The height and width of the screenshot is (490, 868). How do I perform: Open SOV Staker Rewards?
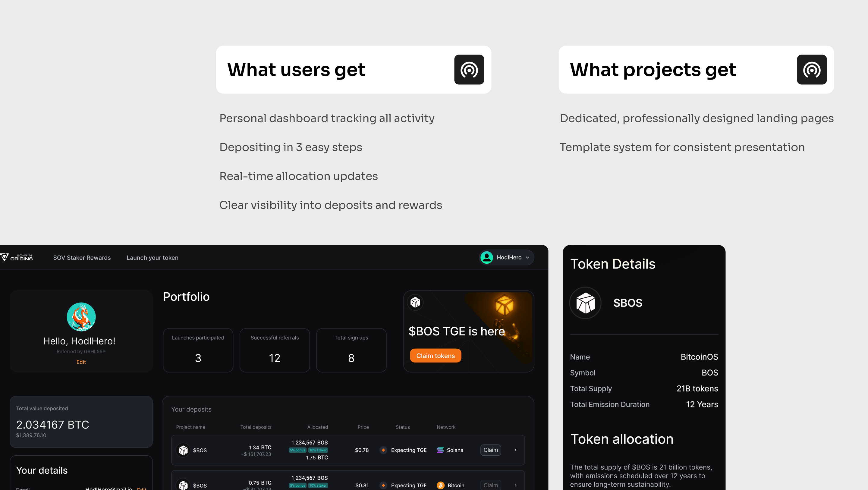[x=82, y=257]
